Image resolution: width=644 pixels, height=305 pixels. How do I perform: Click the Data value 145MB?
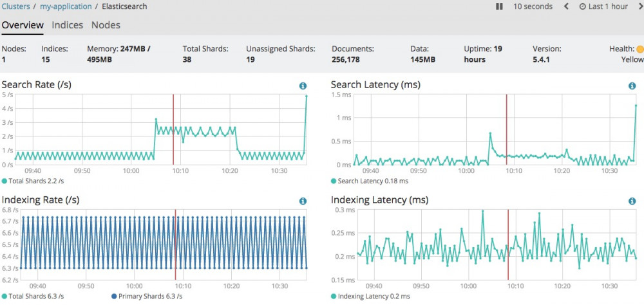tap(422, 60)
